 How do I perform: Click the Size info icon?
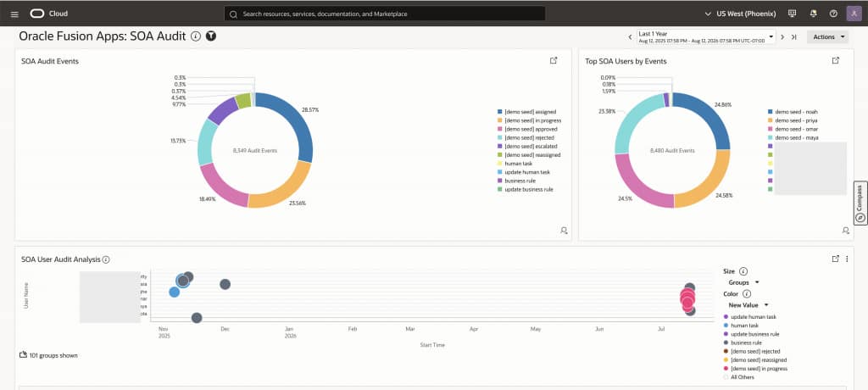(743, 271)
